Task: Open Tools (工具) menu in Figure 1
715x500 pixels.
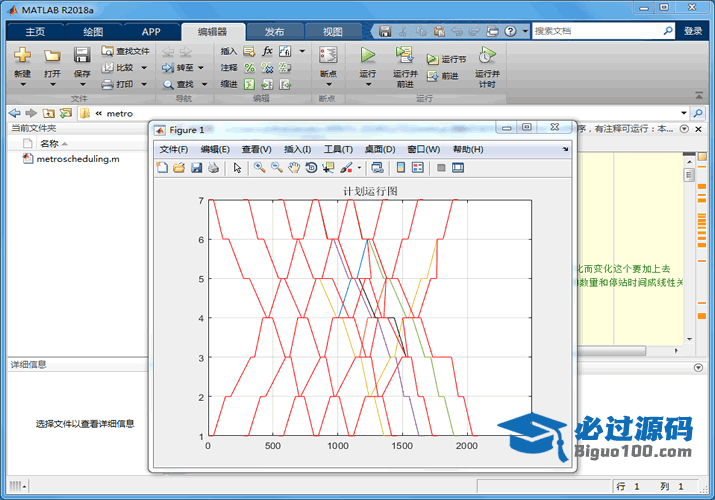Action: 338,149
